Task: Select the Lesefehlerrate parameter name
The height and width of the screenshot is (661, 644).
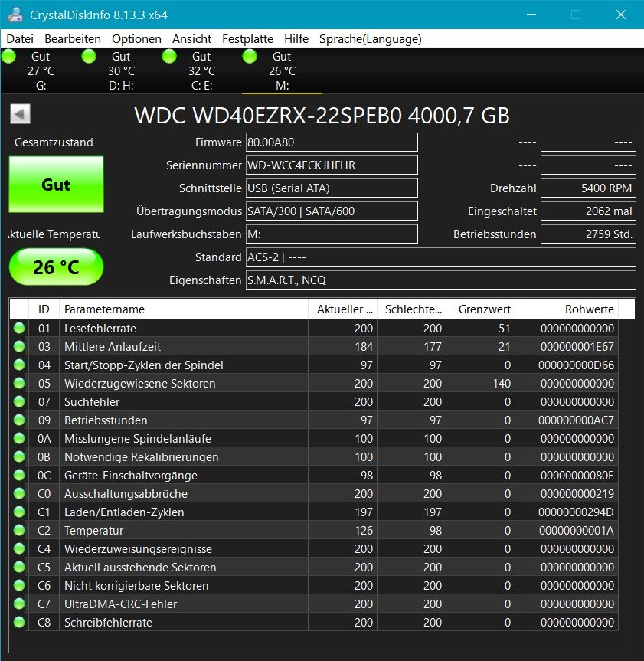Action: point(100,329)
